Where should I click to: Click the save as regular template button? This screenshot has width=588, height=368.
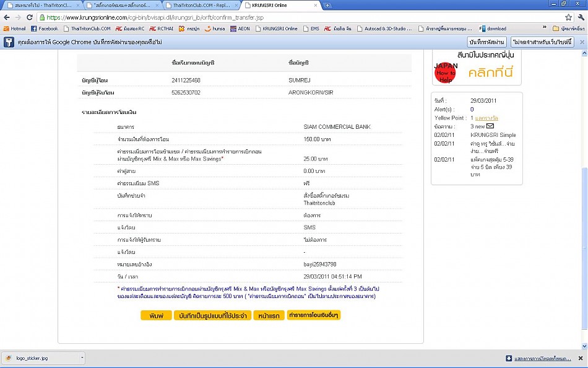[x=213, y=315]
